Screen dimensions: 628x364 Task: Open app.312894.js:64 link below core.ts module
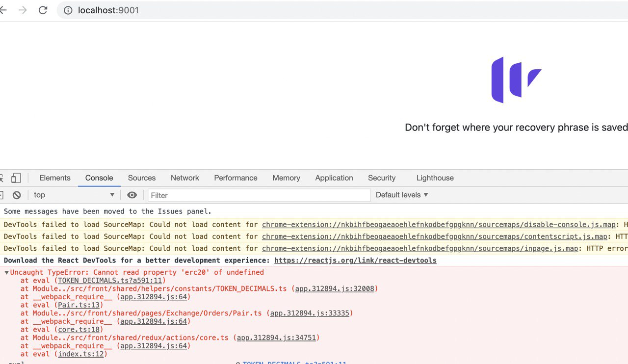pos(154,346)
